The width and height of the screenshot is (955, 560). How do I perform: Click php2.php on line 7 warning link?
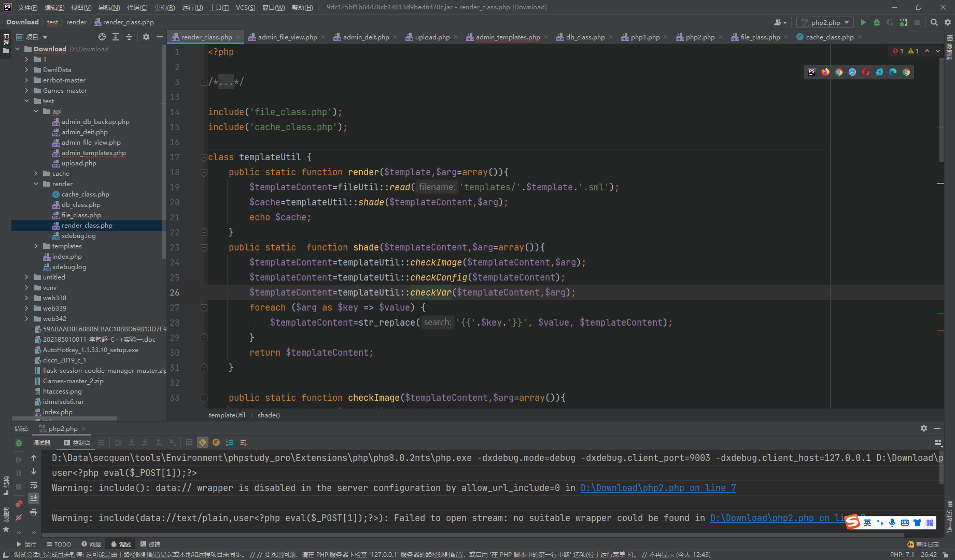[x=658, y=488]
